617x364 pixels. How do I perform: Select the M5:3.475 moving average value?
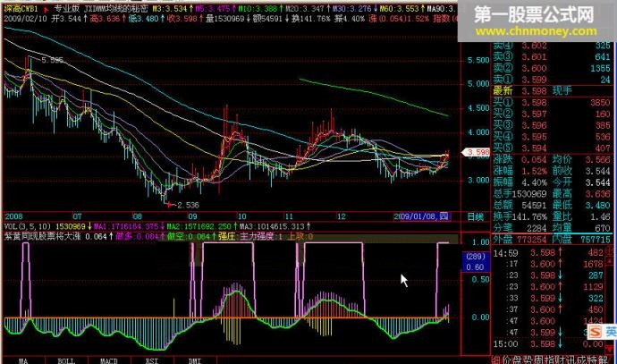pyautogui.click(x=214, y=9)
